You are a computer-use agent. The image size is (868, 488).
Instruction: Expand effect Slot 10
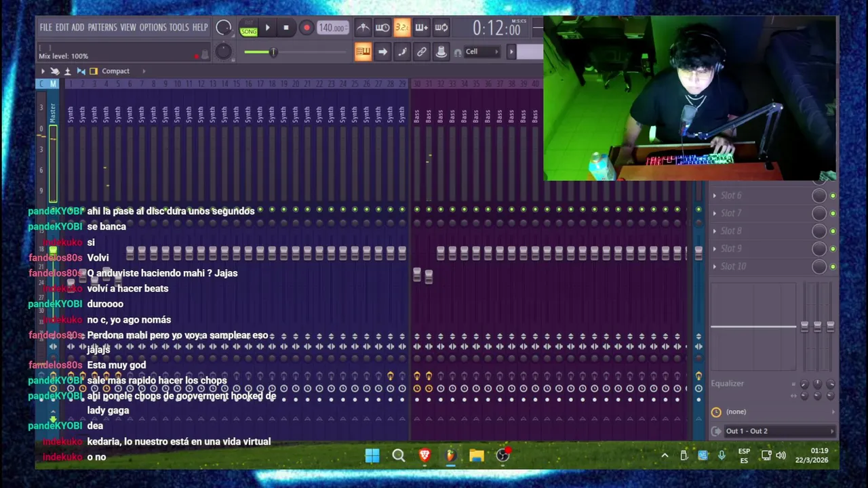tap(714, 266)
